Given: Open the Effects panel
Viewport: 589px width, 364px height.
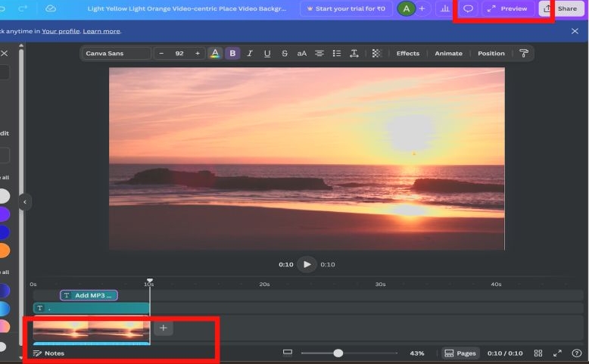Looking at the screenshot, I should click(407, 53).
